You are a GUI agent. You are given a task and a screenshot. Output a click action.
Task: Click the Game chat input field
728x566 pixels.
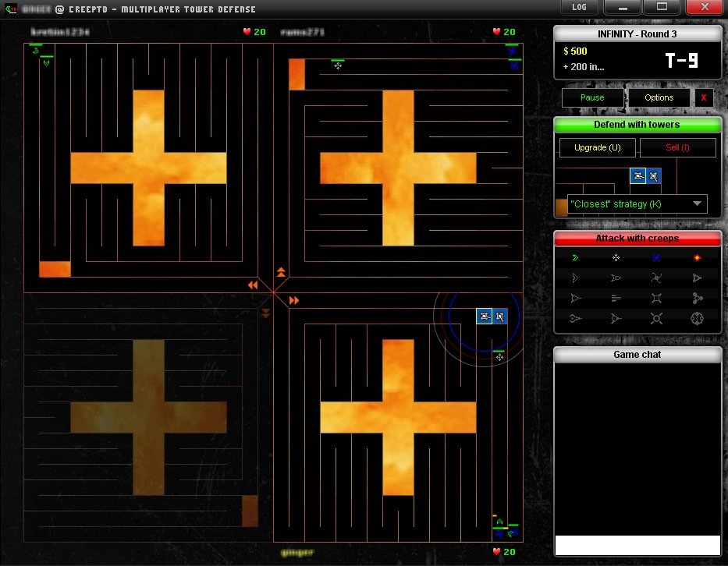tap(637, 544)
